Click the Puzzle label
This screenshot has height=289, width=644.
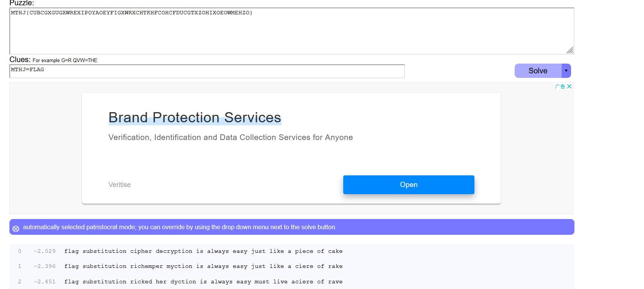click(x=21, y=3)
